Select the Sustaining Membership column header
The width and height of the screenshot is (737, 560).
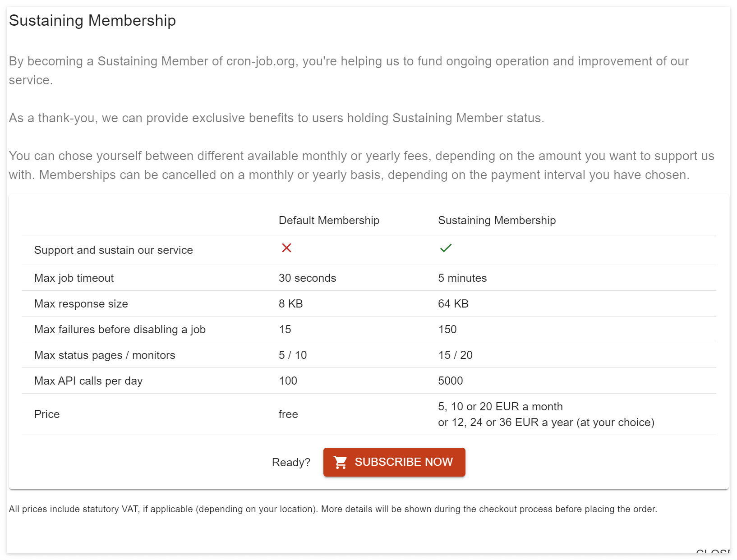click(x=497, y=220)
